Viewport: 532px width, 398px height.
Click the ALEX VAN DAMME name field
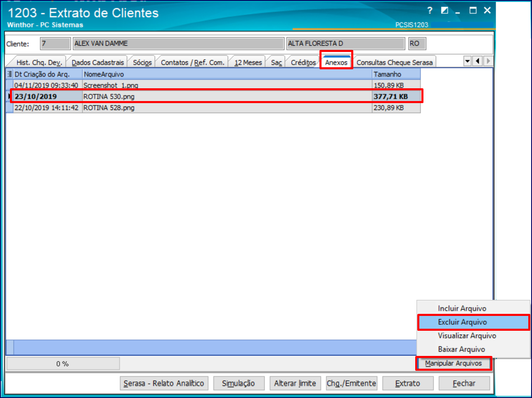click(178, 43)
